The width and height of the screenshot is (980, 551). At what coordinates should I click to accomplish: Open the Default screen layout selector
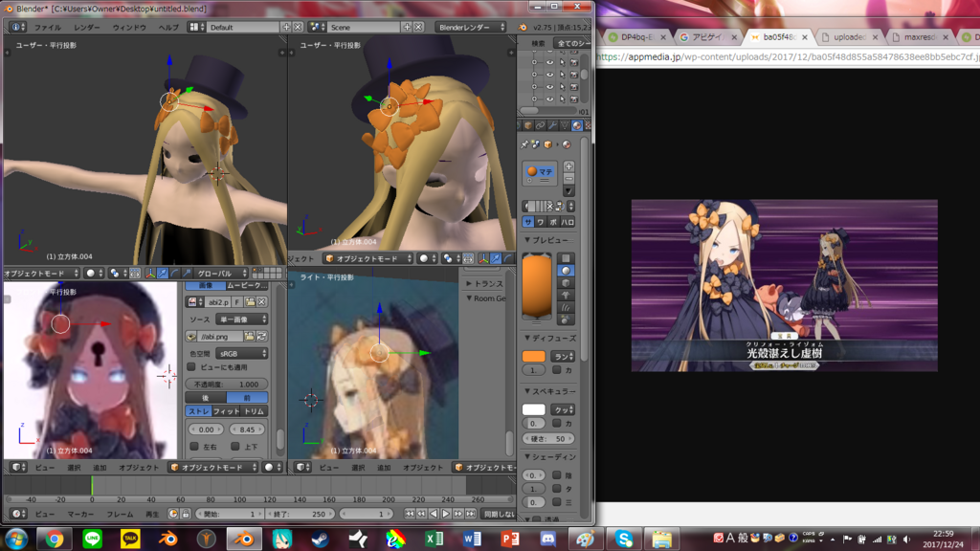point(194,27)
